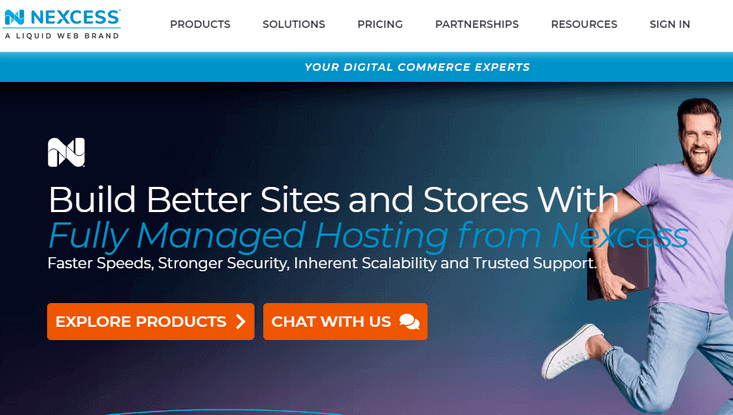
Task: Click the Nexcess logo in header
Action: 62,24
